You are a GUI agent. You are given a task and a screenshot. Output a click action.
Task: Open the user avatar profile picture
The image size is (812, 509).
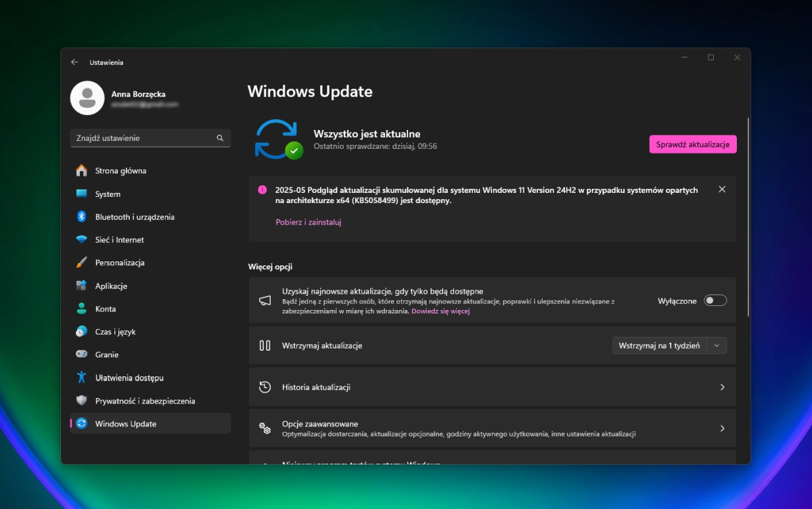[x=87, y=98]
